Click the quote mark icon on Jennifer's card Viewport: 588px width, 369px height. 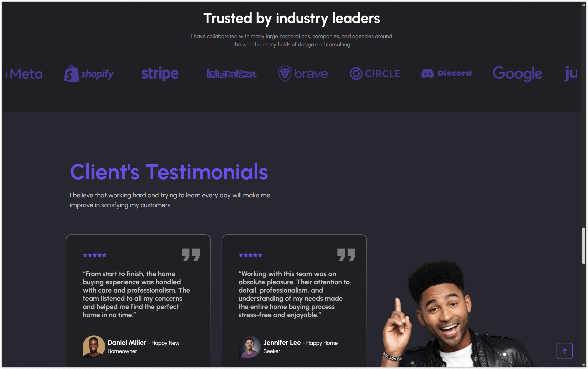point(346,255)
